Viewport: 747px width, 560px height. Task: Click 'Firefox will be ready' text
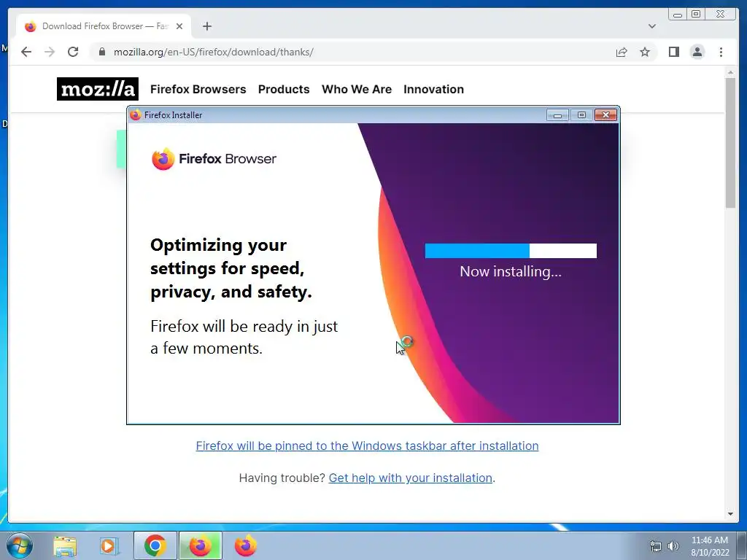[244, 337]
